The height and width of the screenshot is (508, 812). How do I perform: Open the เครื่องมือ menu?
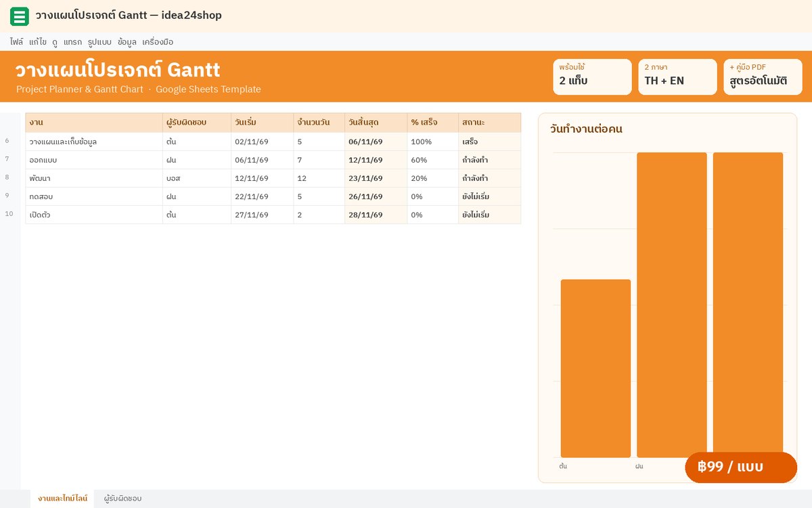pos(158,42)
